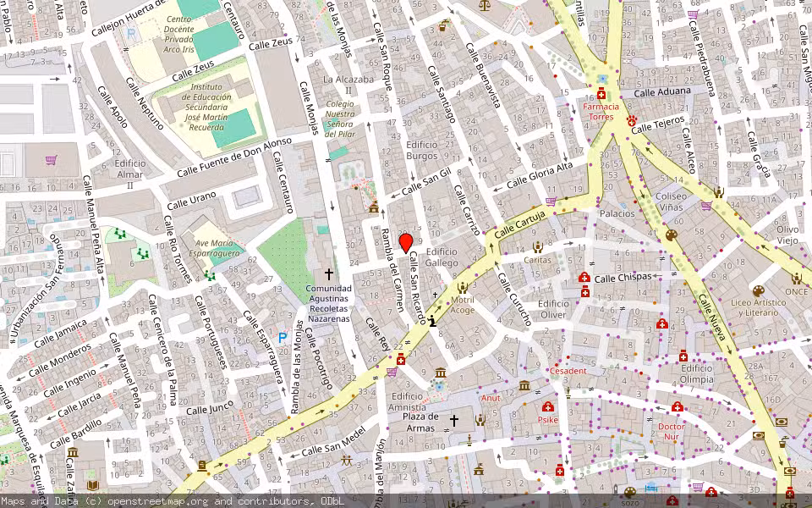Click the courthouse scales icon at top
The image size is (812, 508).
pyautogui.click(x=484, y=3)
